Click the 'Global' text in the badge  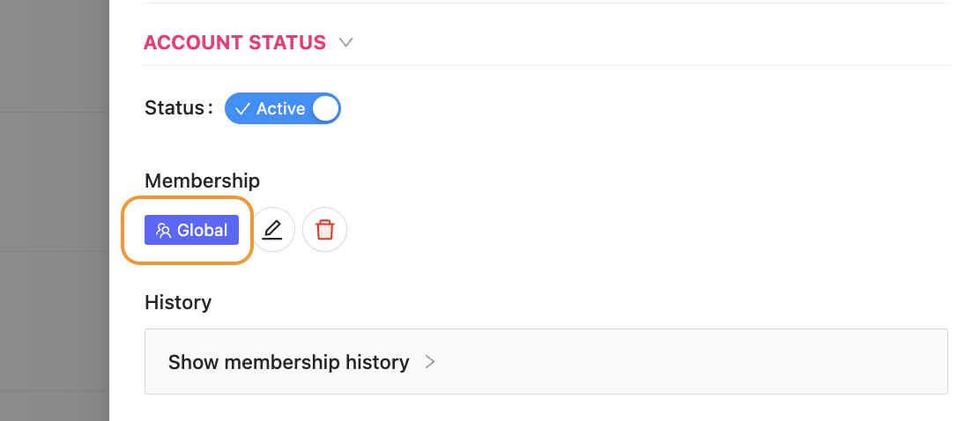pyautogui.click(x=203, y=231)
